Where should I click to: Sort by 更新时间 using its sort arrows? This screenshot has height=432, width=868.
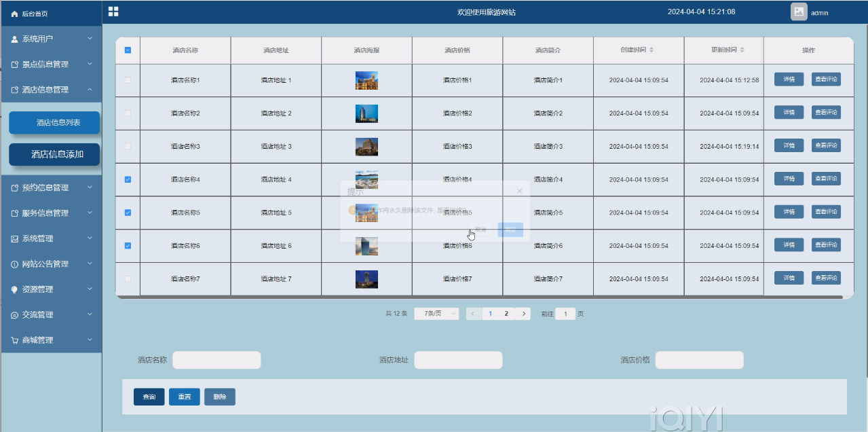(742, 50)
